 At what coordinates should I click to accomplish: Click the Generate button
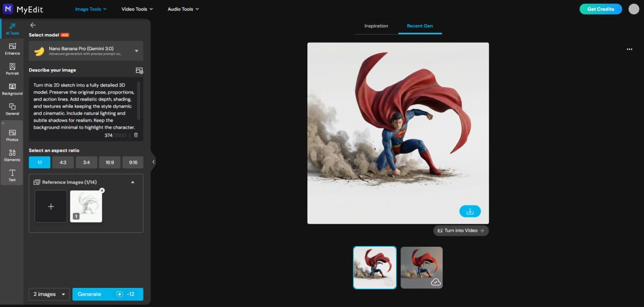click(108, 294)
